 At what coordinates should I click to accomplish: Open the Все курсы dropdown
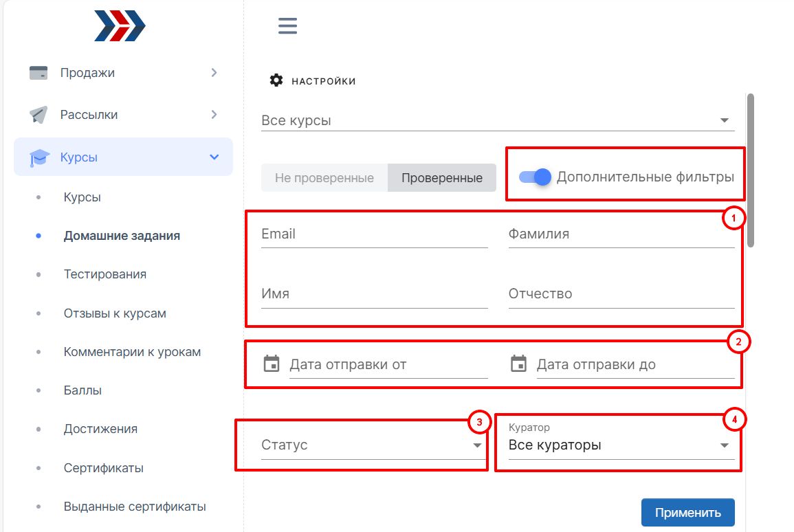(498, 120)
